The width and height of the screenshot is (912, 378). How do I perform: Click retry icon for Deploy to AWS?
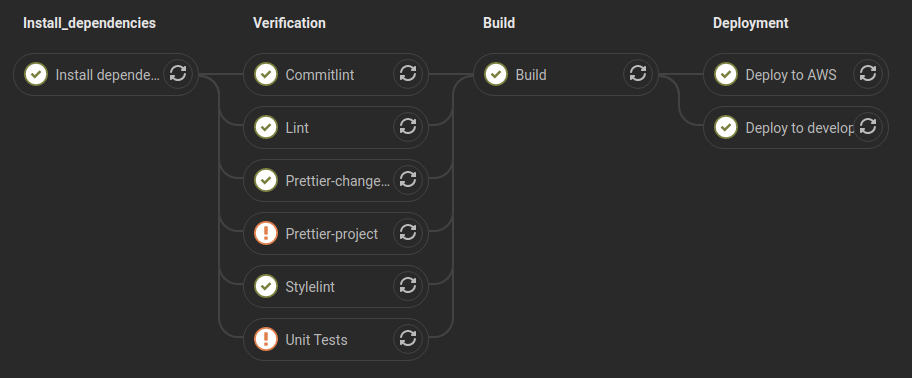(x=868, y=74)
